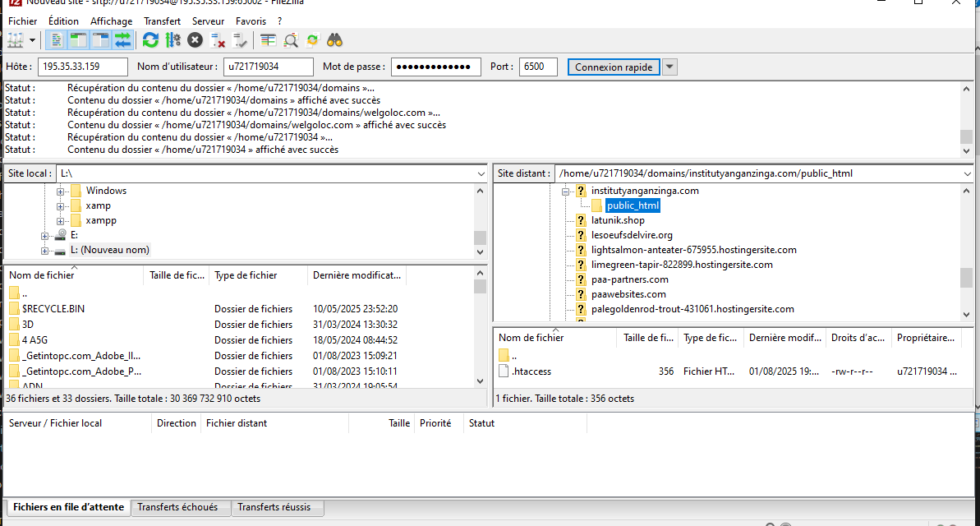980x526 pixels.
Task: Toggle directory comparison
Action: [290, 39]
